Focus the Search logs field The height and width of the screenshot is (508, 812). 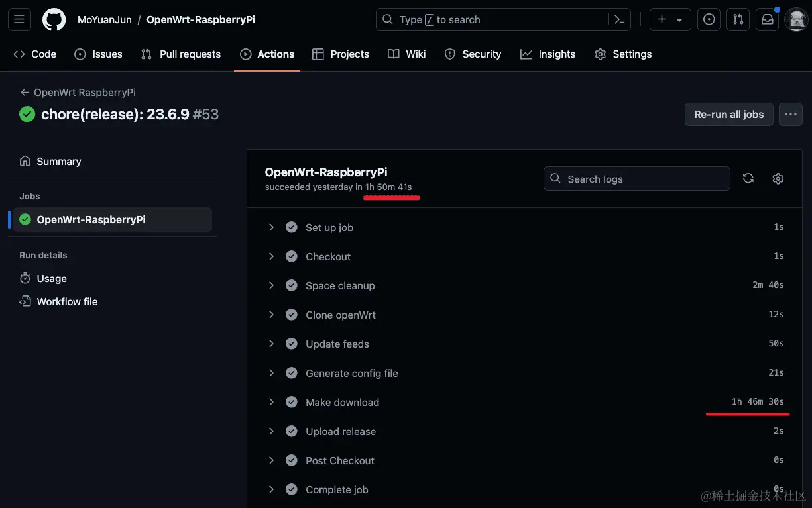click(x=637, y=179)
